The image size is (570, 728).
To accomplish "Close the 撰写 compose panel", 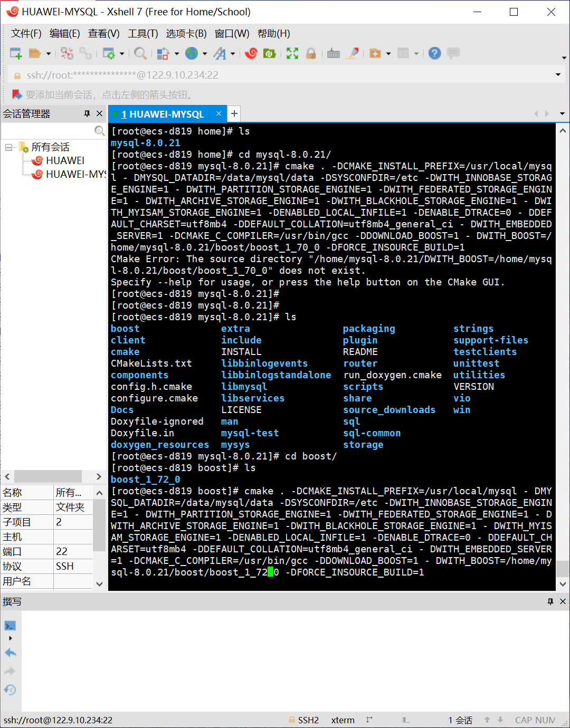I will [x=563, y=601].
